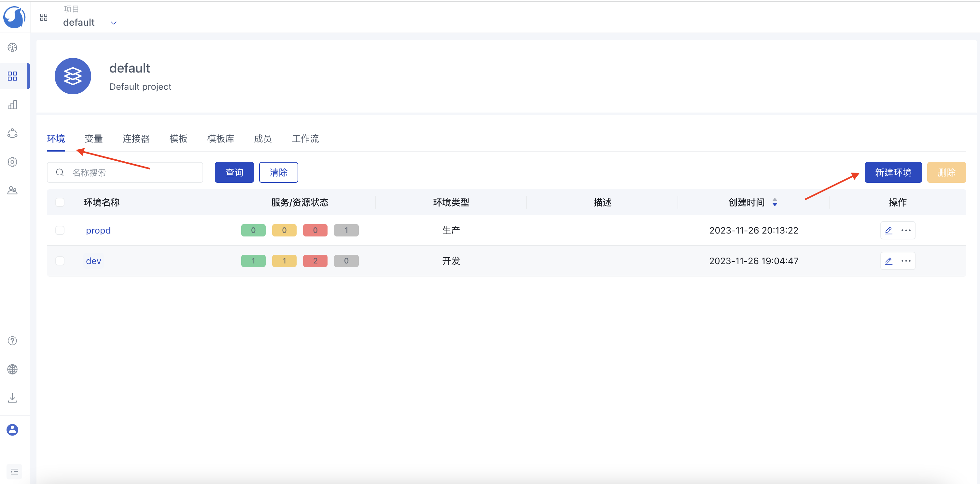
Task: Switch to the 工作流 tab
Action: coord(305,139)
